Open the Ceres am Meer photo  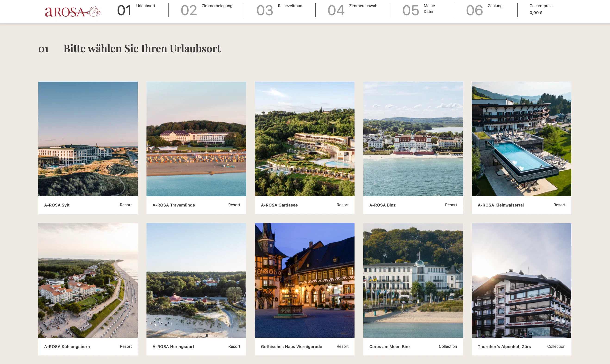tap(413, 280)
